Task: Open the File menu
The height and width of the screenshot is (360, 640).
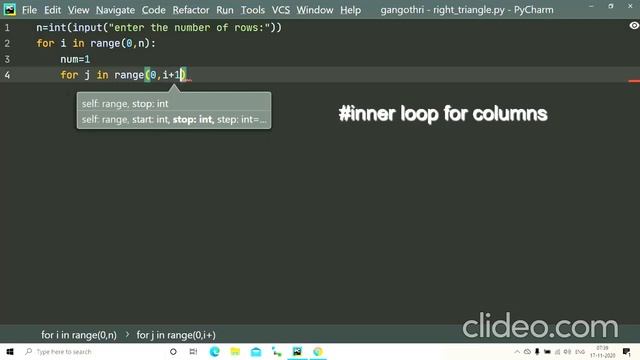Action: pyautogui.click(x=29, y=10)
